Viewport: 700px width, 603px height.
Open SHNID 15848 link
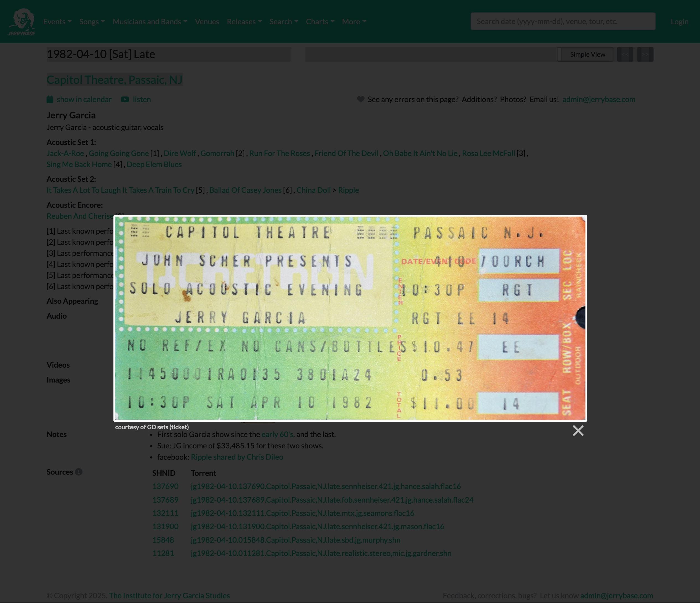(163, 540)
